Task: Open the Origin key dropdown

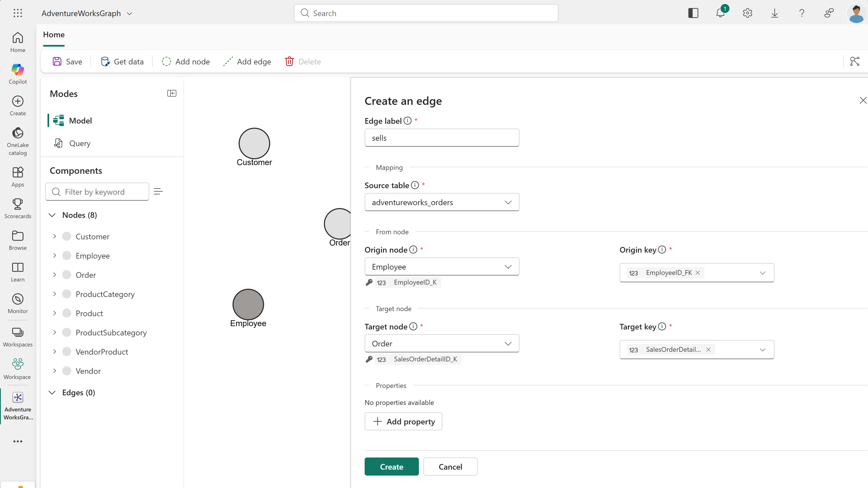Action: [763, 273]
